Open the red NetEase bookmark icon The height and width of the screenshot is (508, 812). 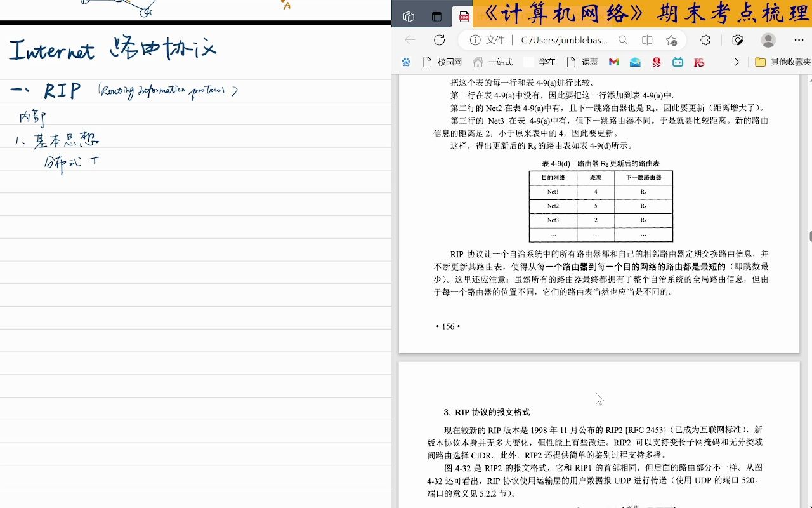657,62
